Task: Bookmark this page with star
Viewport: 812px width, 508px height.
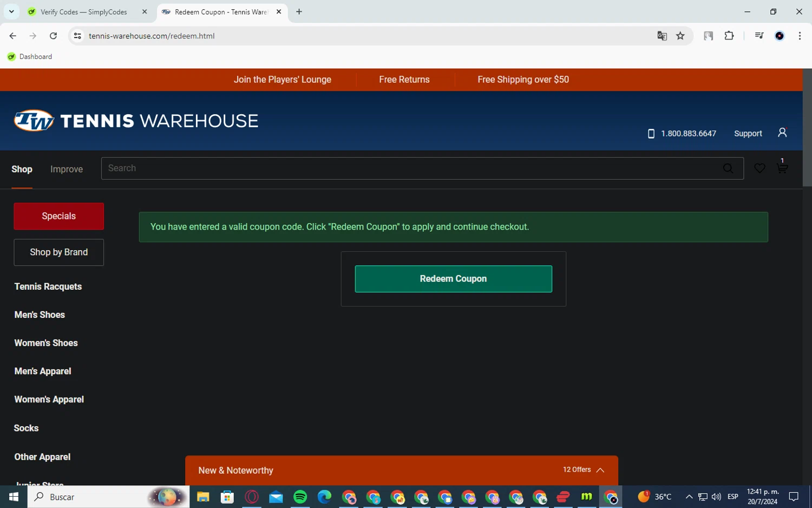Action: pos(680,36)
